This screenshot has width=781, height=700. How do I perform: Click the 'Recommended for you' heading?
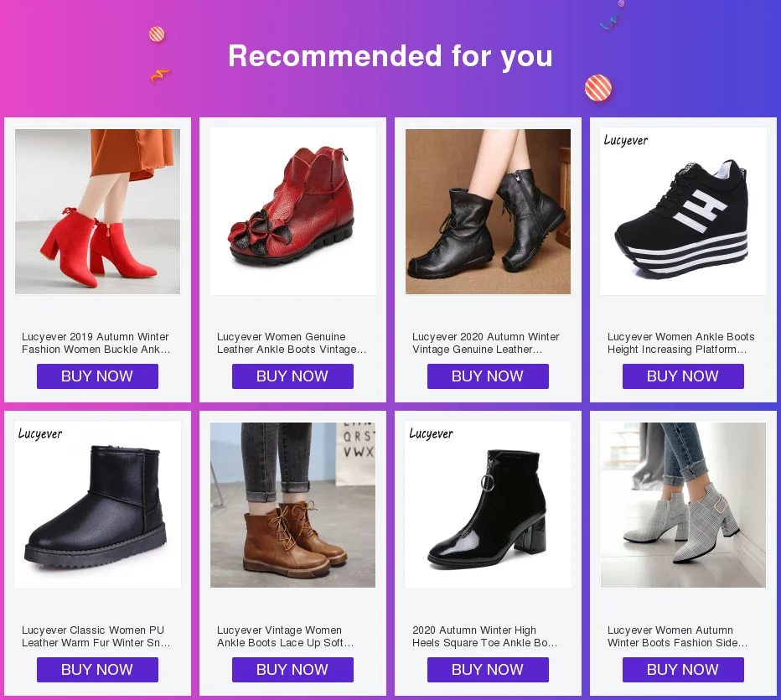click(390, 56)
